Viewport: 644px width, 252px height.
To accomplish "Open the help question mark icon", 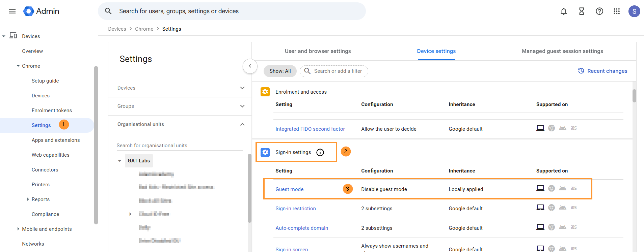I will tap(599, 11).
